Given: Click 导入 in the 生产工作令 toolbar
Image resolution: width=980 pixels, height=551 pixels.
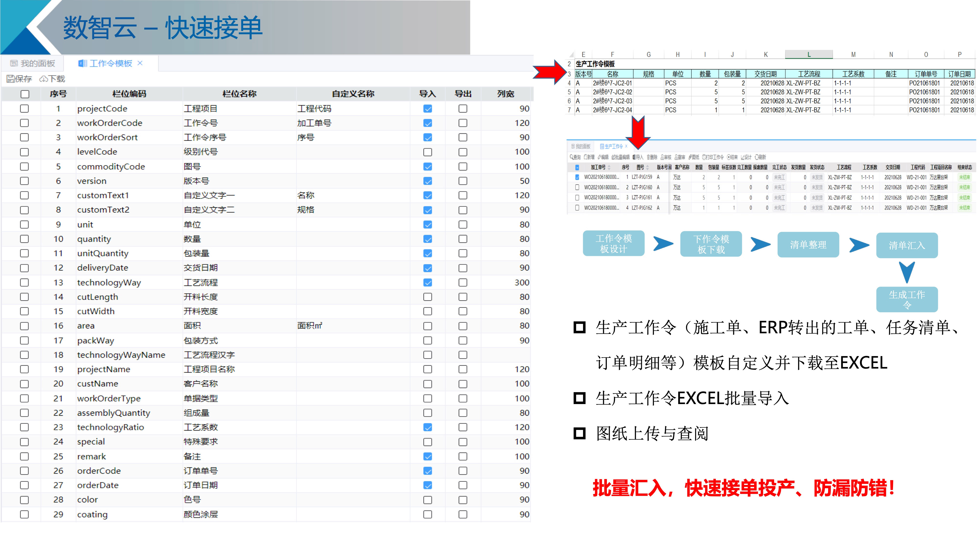Looking at the screenshot, I should point(638,157).
